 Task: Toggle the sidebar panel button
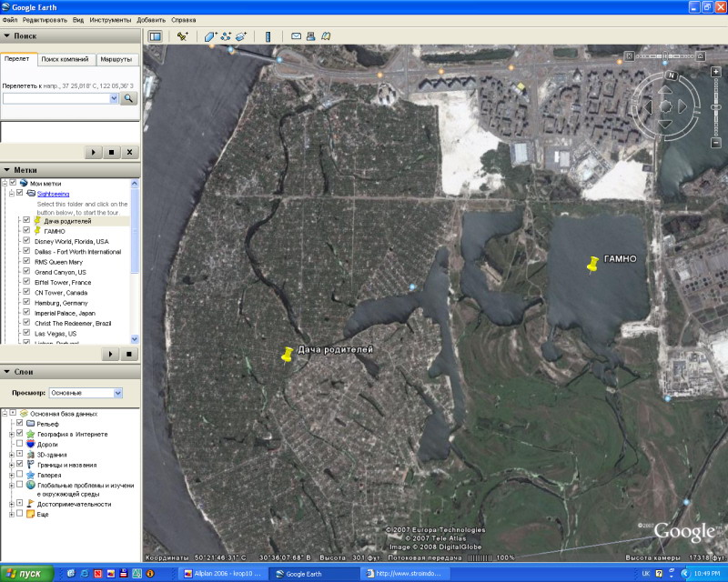click(x=155, y=36)
